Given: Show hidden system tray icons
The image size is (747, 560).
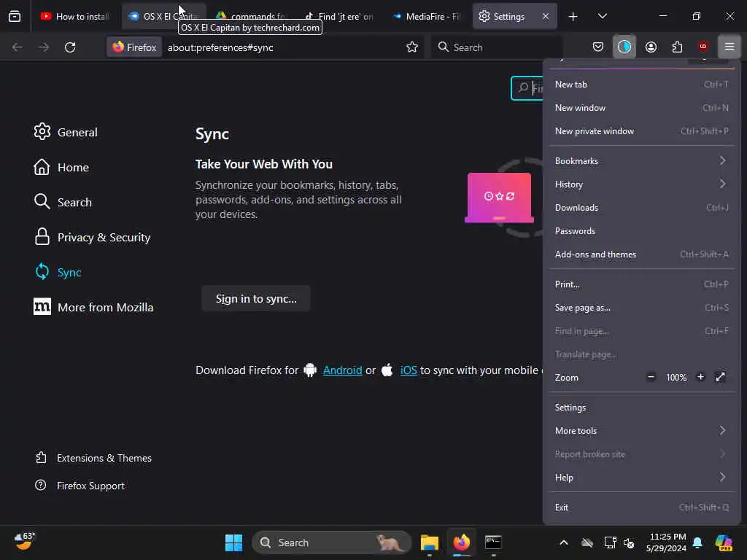Looking at the screenshot, I should click(x=564, y=542).
